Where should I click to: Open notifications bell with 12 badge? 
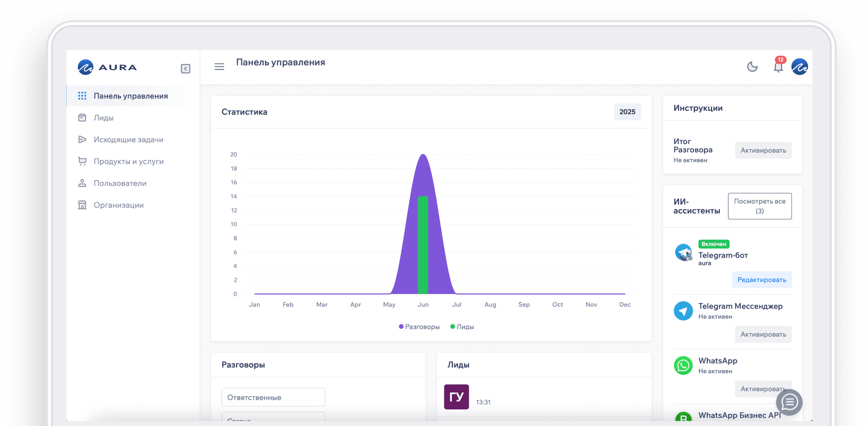pos(778,67)
